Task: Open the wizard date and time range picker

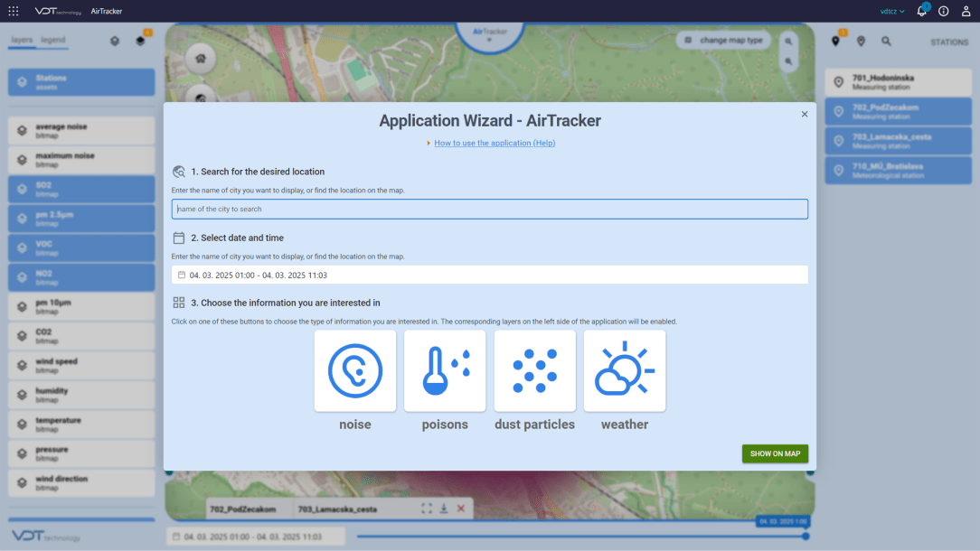Action: coord(490,275)
